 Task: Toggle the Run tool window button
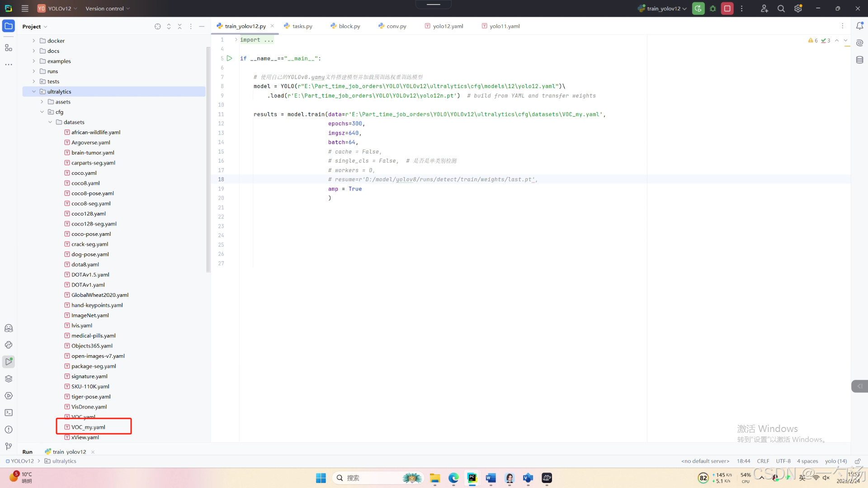[x=9, y=361]
